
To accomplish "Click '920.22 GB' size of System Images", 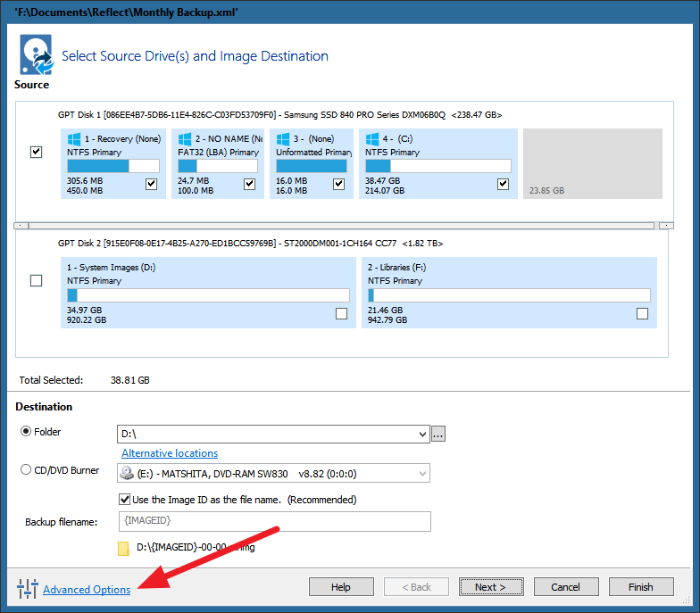I will pyautogui.click(x=87, y=319).
